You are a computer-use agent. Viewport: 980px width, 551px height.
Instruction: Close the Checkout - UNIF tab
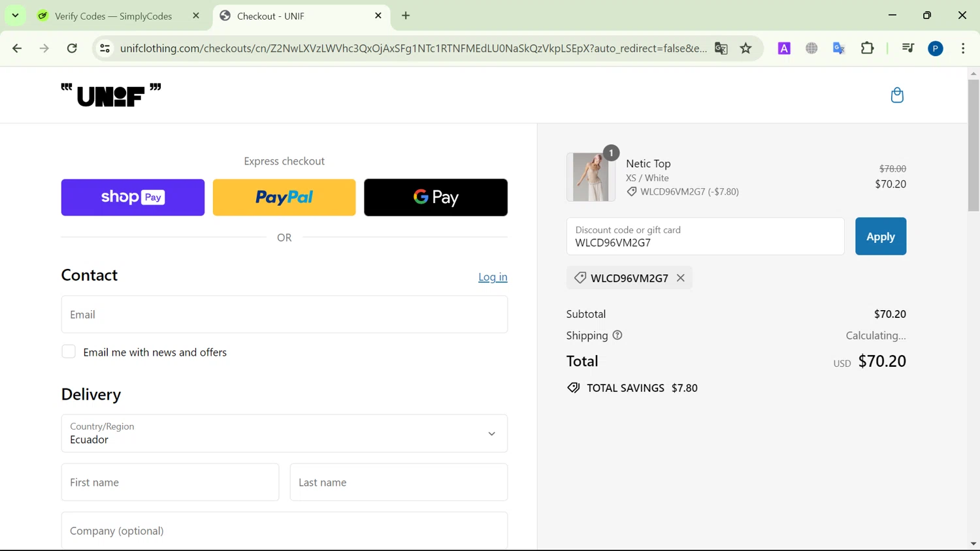pyautogui.click(x=378, y=16)
